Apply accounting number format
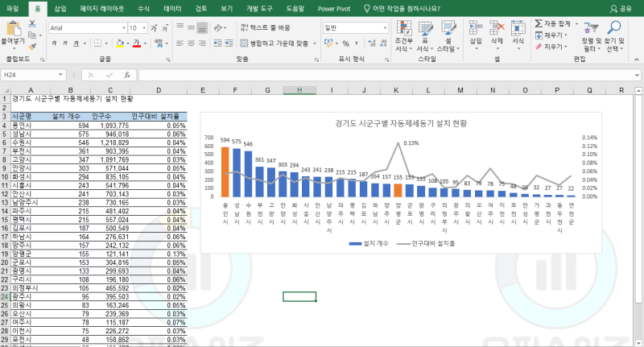Screen dimensions: 644x347 [x=328, y=43]
